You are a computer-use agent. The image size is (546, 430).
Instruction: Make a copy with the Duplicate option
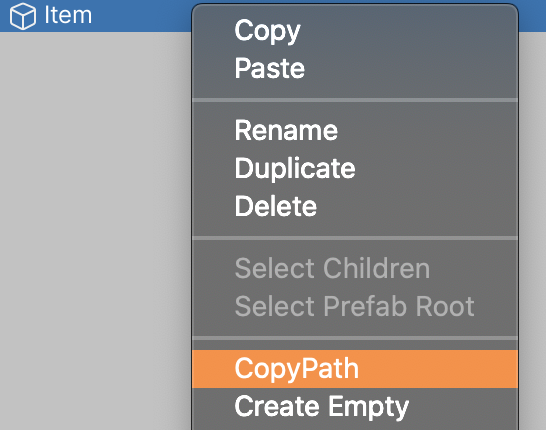(x=355, y=169)
